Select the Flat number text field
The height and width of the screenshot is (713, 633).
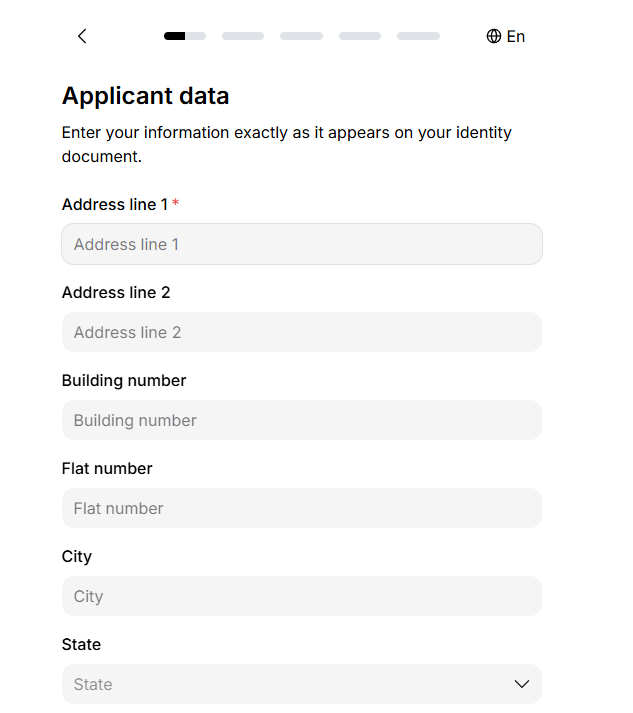[x=301, y=508]
